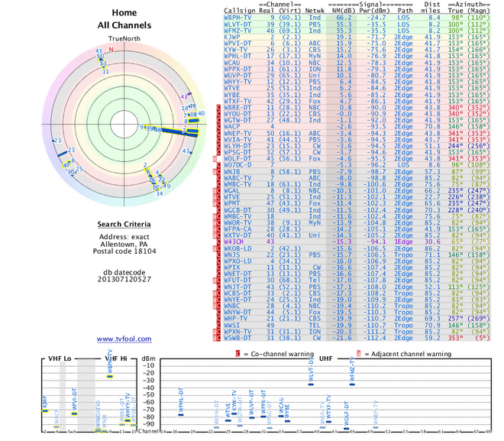Click the Callsign column header
504x441 pixels.
pos(240,11)
